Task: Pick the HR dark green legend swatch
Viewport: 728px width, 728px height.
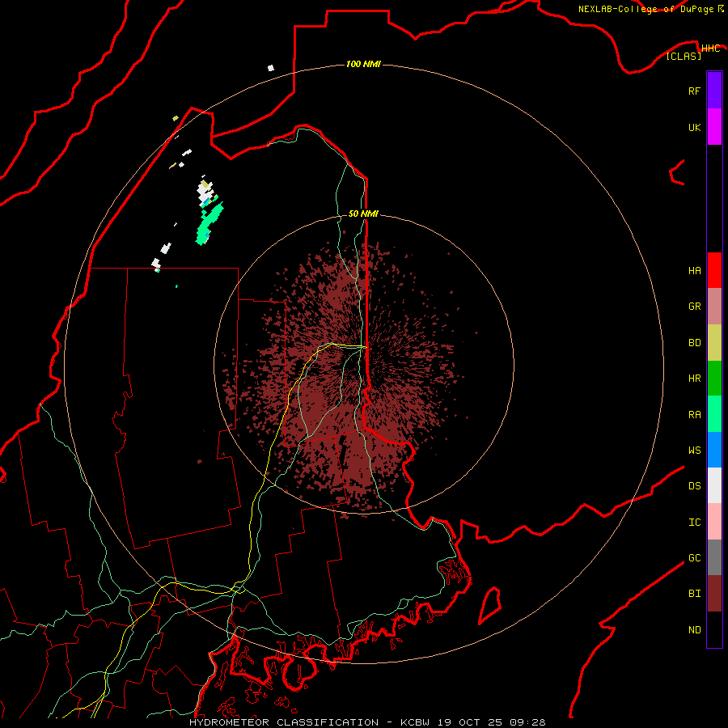Action: tap(714, 379)
